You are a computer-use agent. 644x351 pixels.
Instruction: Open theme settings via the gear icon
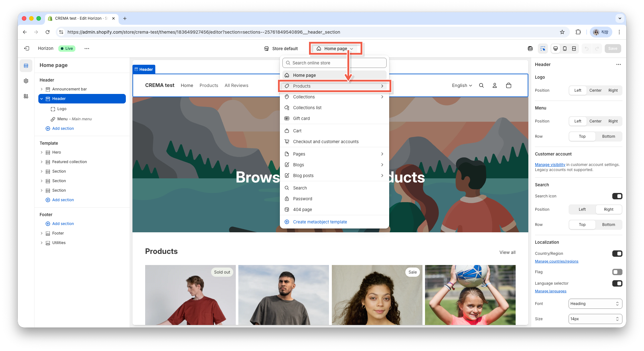click(x=26, y=81)
